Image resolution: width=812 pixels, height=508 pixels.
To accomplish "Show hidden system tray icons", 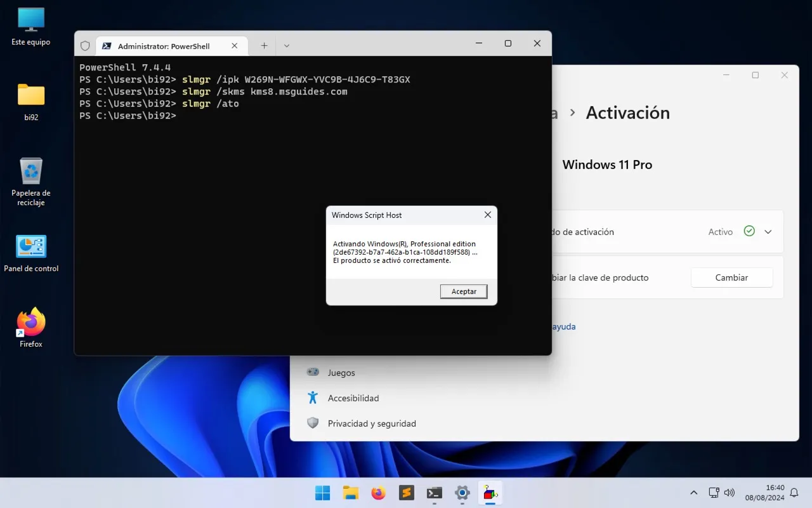I will [x=693, y=493].
